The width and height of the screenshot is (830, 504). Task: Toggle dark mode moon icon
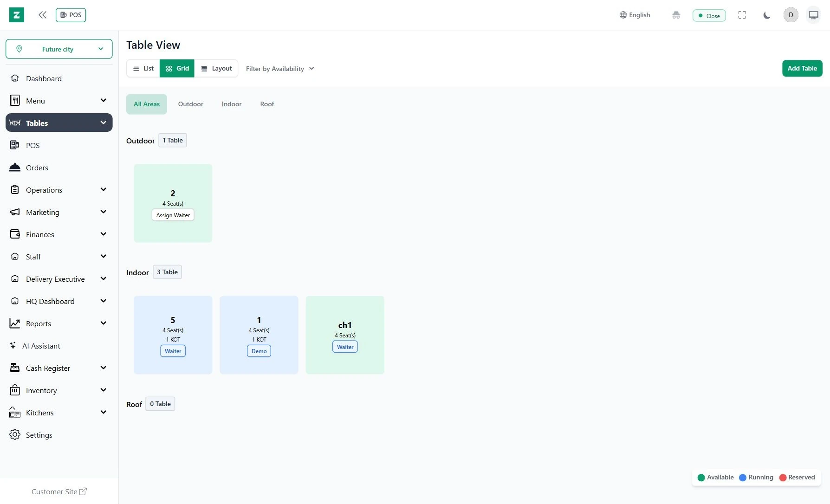(x=767, y=15)
